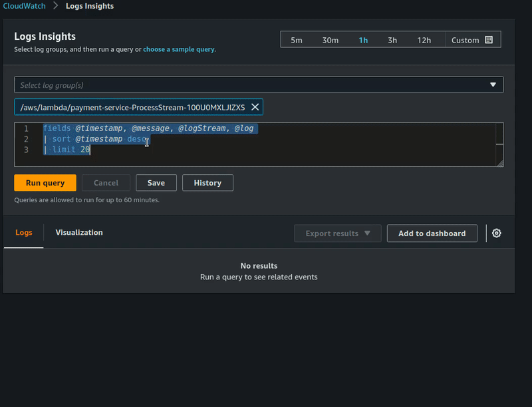This screenshot has height=407, width=532.
Task: Click line number 3 in the editor gutter
Action: pyautogui.click(x=26, y=150)
